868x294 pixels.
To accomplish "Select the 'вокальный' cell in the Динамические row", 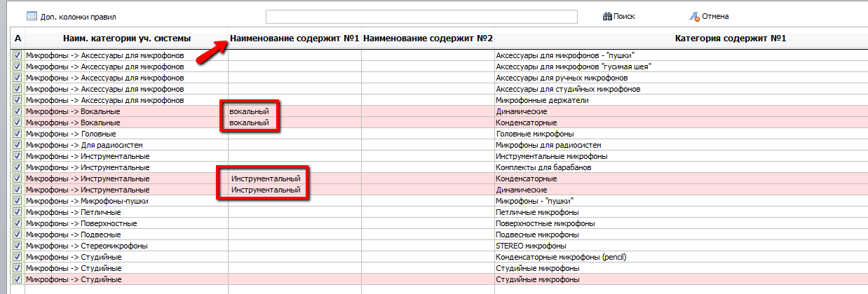I will pyautogui.click(x=294, y=111).
